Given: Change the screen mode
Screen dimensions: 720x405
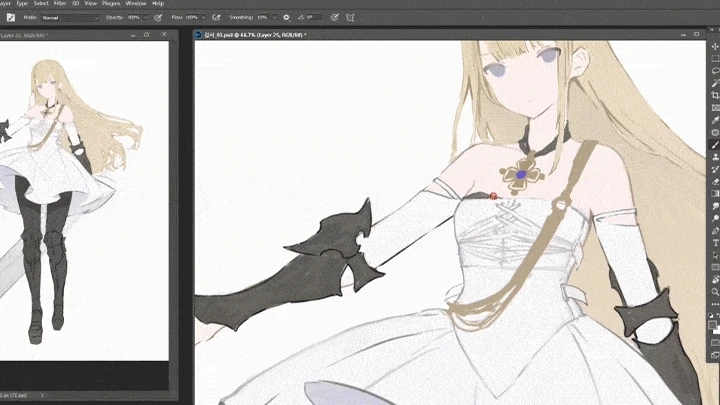Looking at the screenshot, I should pos(715,354).
